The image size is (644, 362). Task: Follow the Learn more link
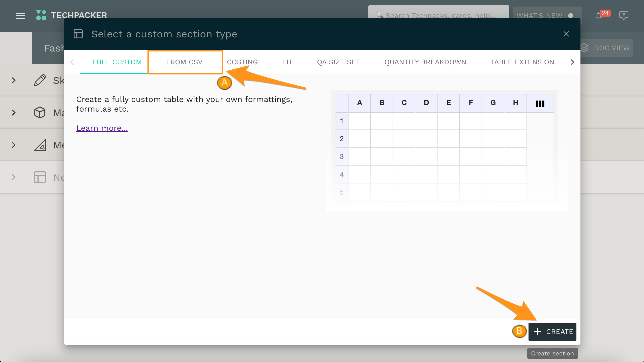(102, 128)
